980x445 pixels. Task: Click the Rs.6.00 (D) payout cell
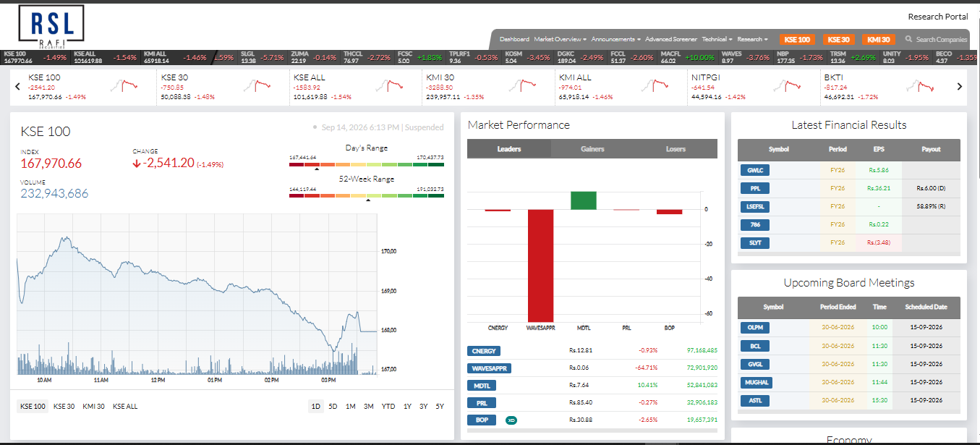931,188
